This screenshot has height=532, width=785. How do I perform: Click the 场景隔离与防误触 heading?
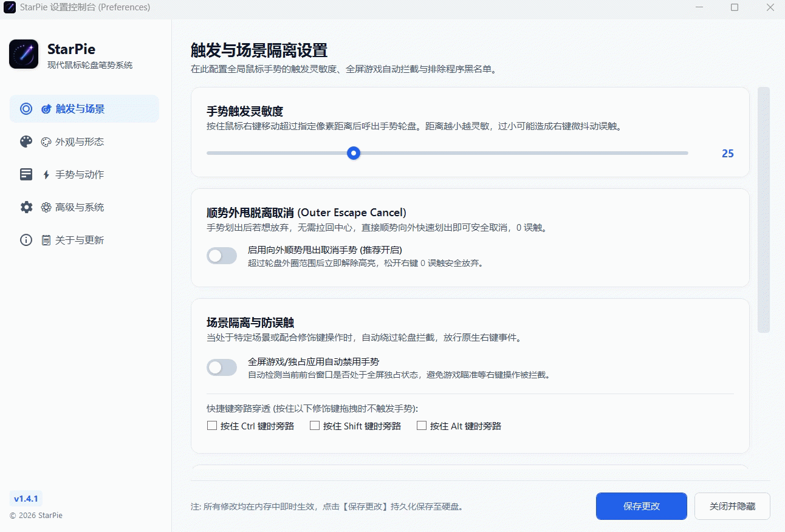coord(250,322)
